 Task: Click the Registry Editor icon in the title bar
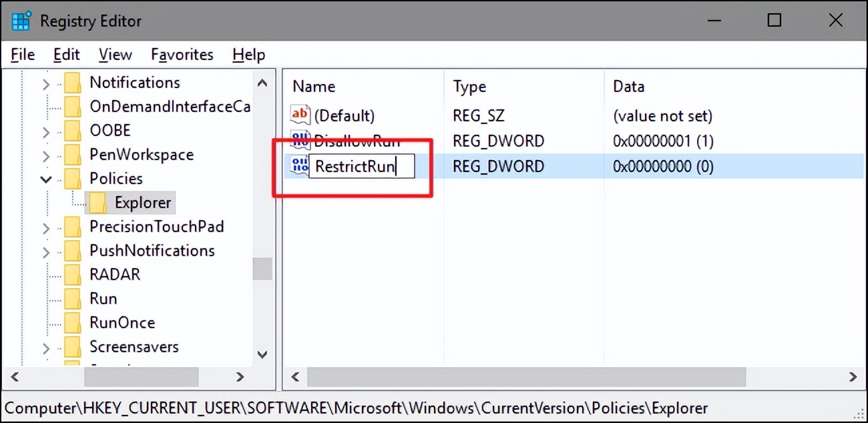coord(20,21)
